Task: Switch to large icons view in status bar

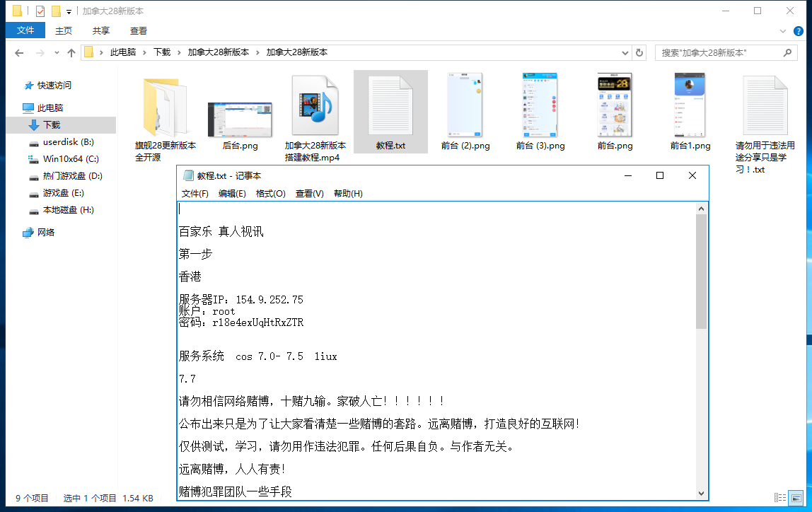Action: 796,498
